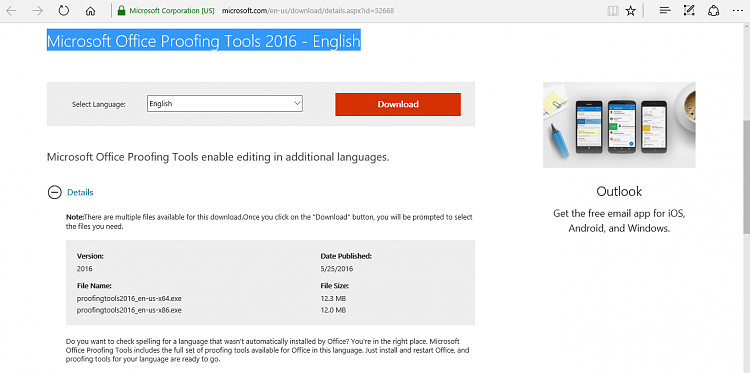The image size is (750, 373).
Task: Click the address bar URL
Action: (x=308, y=11)
